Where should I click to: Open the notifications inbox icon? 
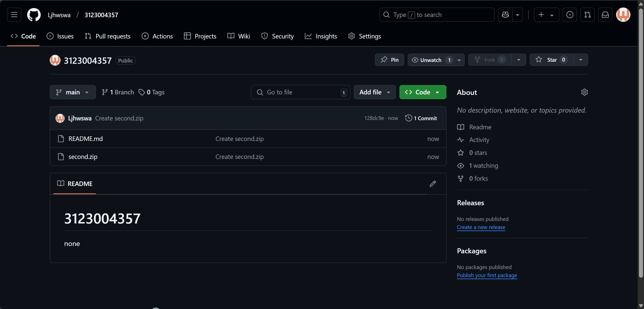pyautogui.click(x=605, y=15)
